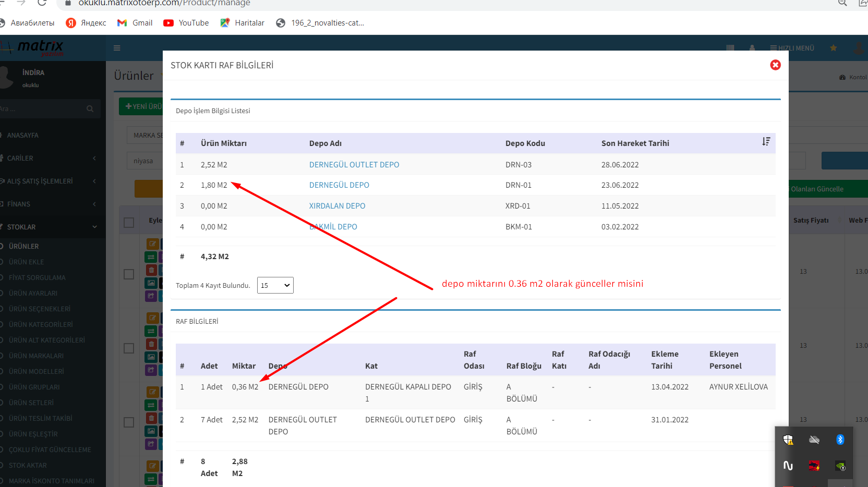Open the HIZLI MENÜ quick menu
Image resolution: width=868 pixels, height=487 pixels.
coord(792,48)
